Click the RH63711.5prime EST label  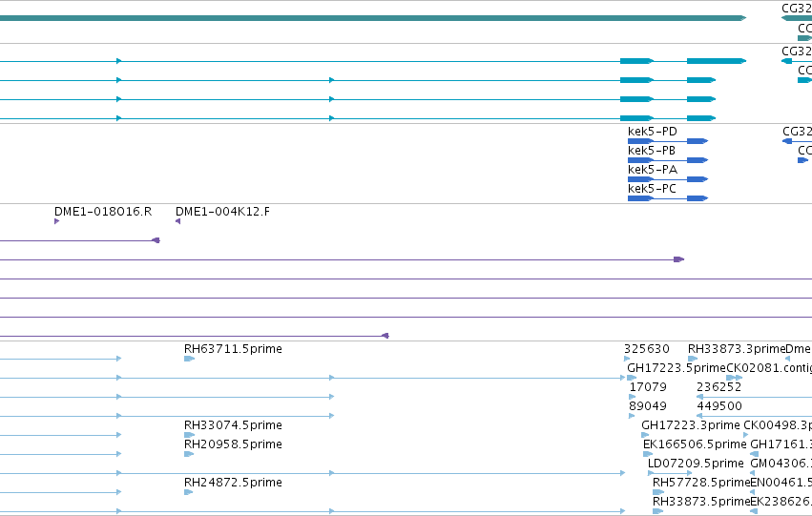[233, 349]
